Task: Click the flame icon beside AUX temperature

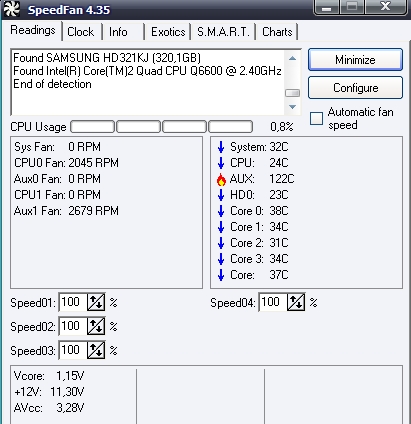Action: (221, 179)
